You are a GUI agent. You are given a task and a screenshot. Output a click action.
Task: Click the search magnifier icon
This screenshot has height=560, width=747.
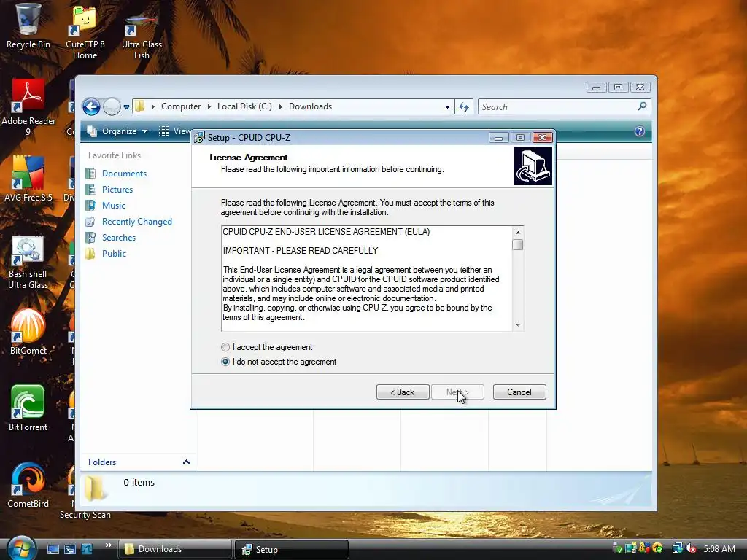[642, 106]
